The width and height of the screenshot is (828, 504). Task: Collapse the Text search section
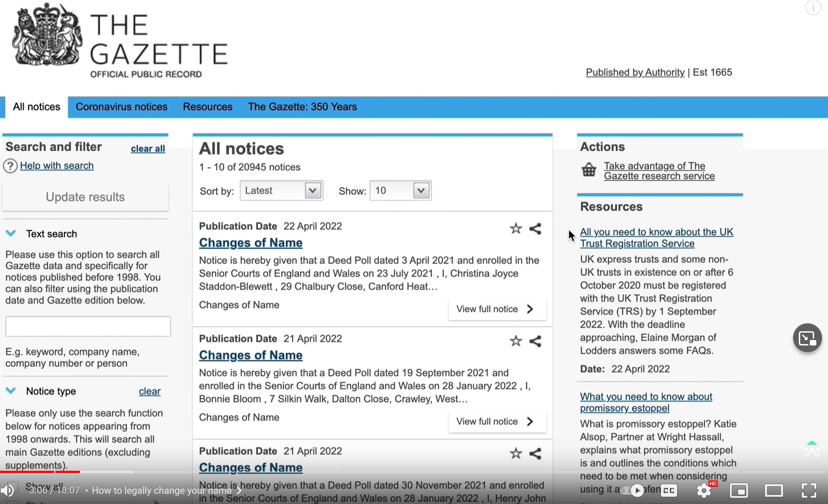(11, 234)
